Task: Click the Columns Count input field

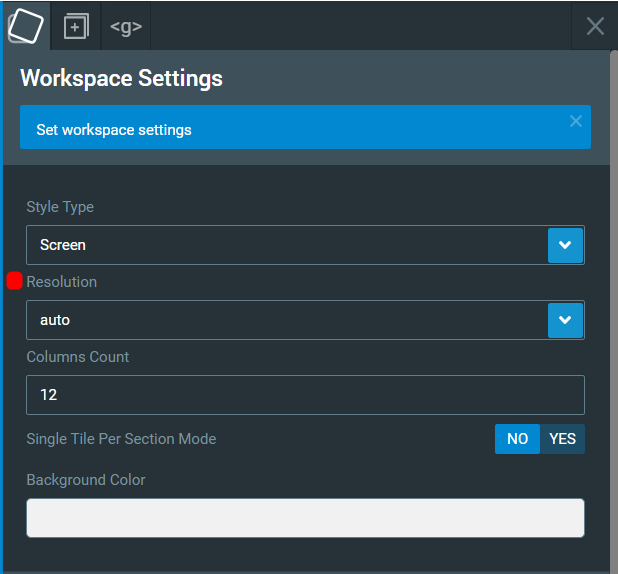Action: point(305,395)
